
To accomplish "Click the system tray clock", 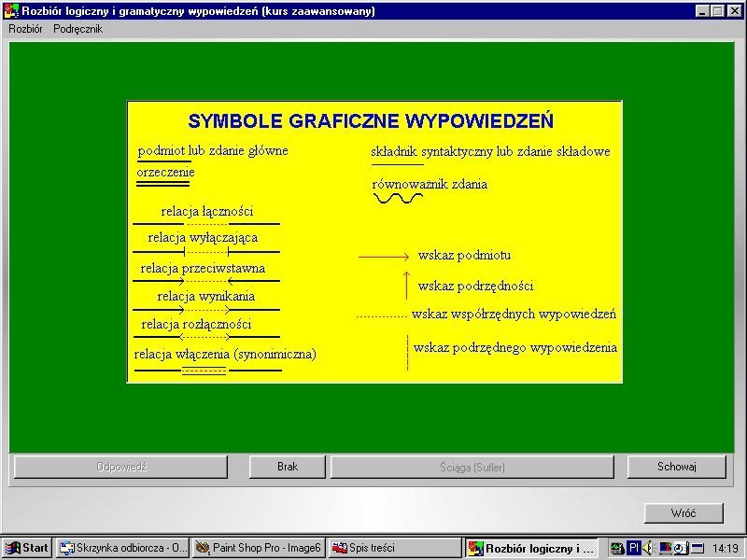I will tap(725, 549).
